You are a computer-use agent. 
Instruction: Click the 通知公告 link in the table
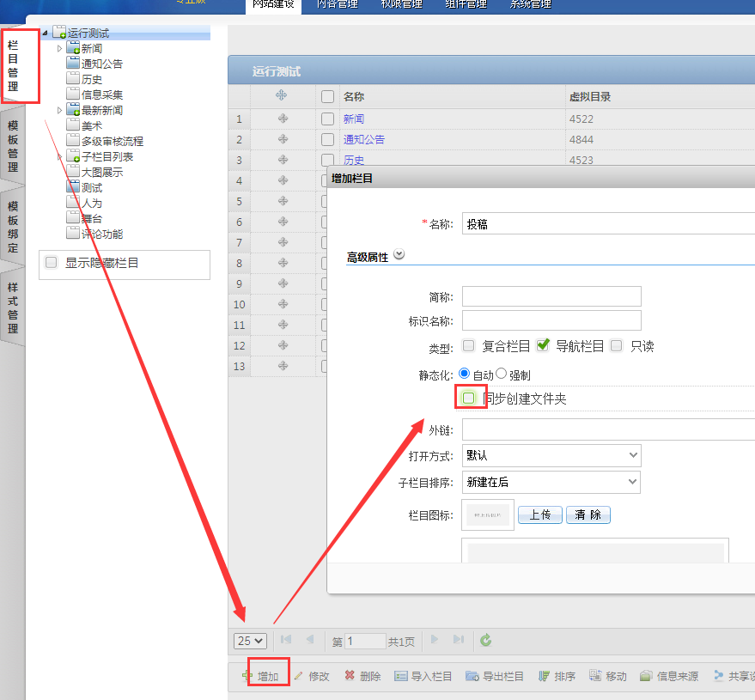(x=364, y=139)
